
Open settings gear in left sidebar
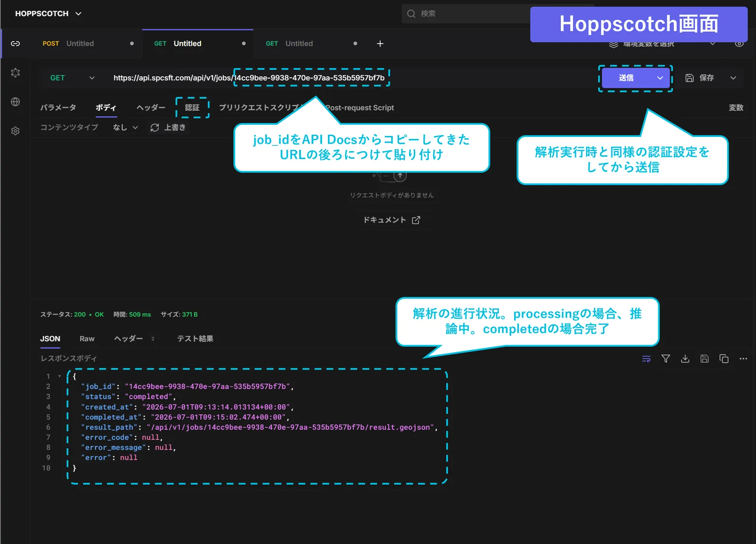click(x=15, y=131)
